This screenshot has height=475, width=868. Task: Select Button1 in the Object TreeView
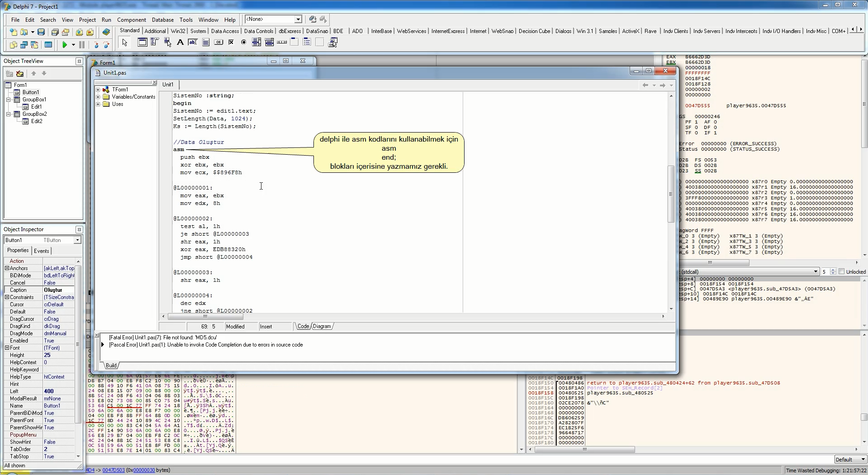(x=31, y=92)
